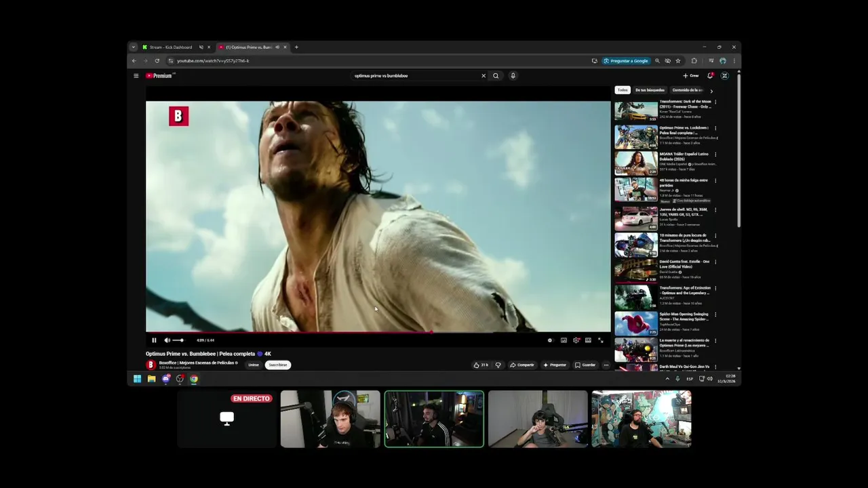
Task: Open options menu for 'Jueves de shell' video
Action: tap(715, 209)
